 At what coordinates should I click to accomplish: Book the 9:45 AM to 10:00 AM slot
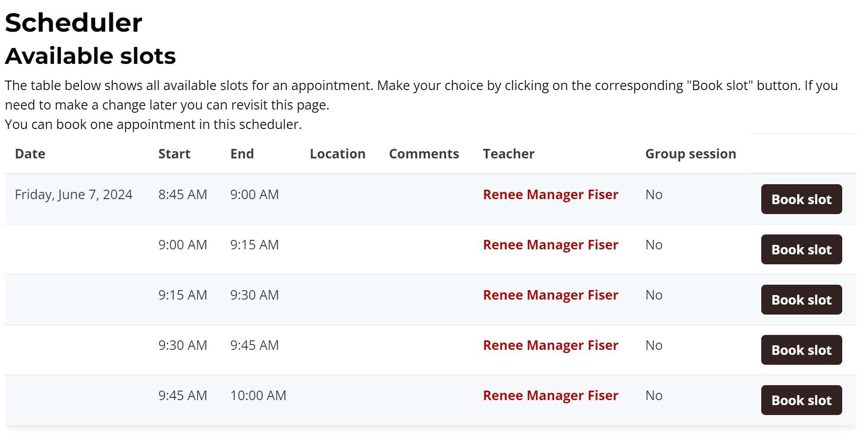pos(801,400)
